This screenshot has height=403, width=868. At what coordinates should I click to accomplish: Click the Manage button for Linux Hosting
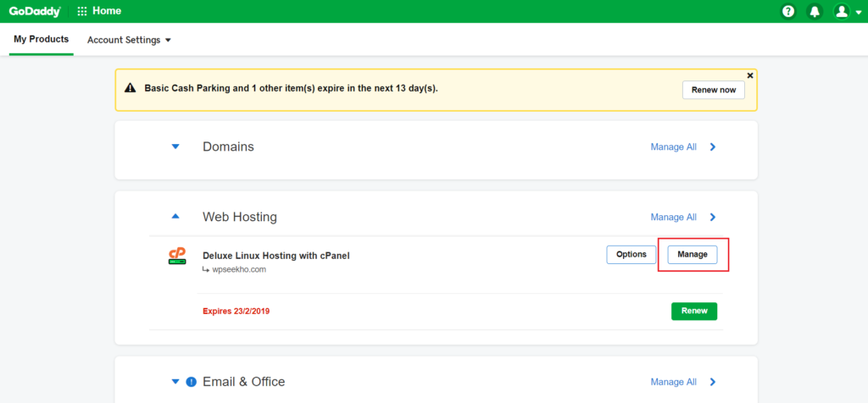point(693,254)
